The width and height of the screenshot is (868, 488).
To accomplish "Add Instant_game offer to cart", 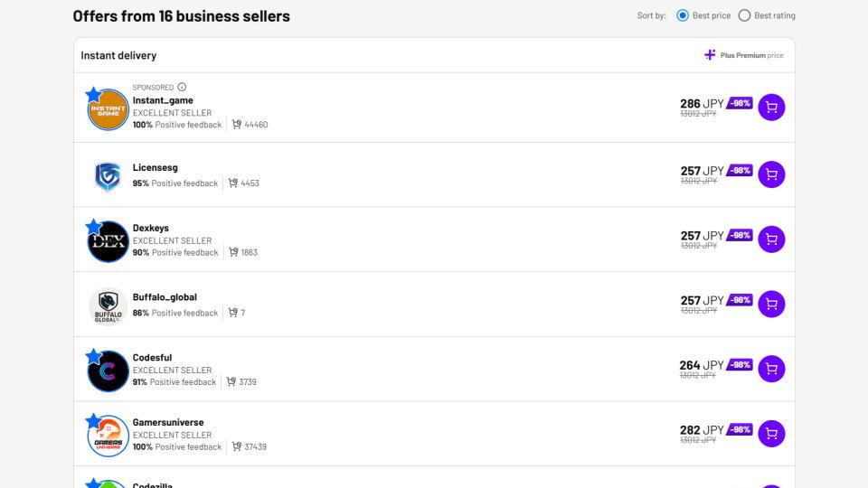I will [771, 108].
